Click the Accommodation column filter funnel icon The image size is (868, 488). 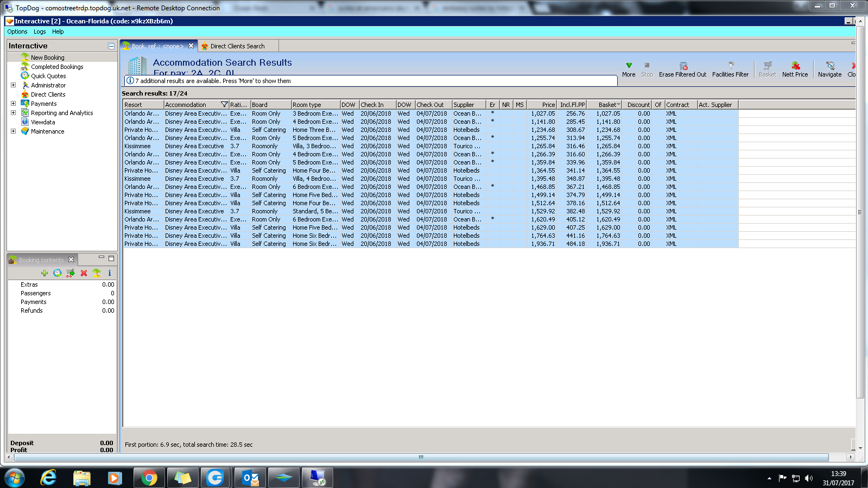pos(224,105)
